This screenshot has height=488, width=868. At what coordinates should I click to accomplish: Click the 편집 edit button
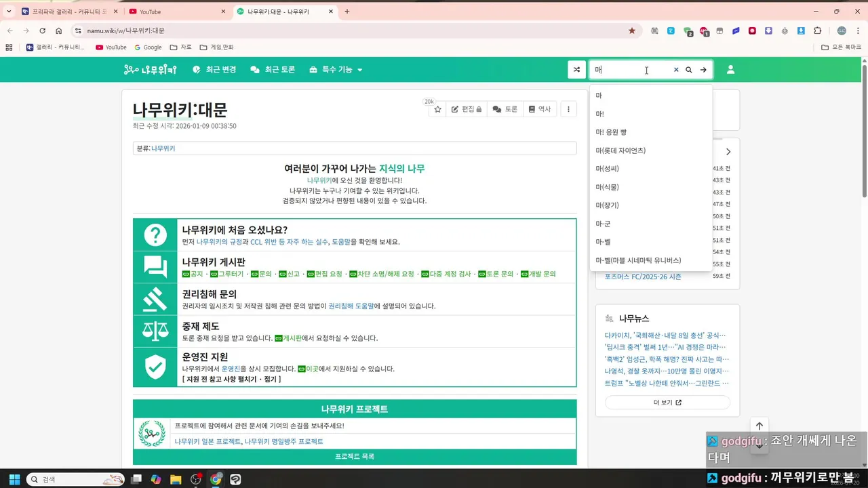[x=467, y=109]
